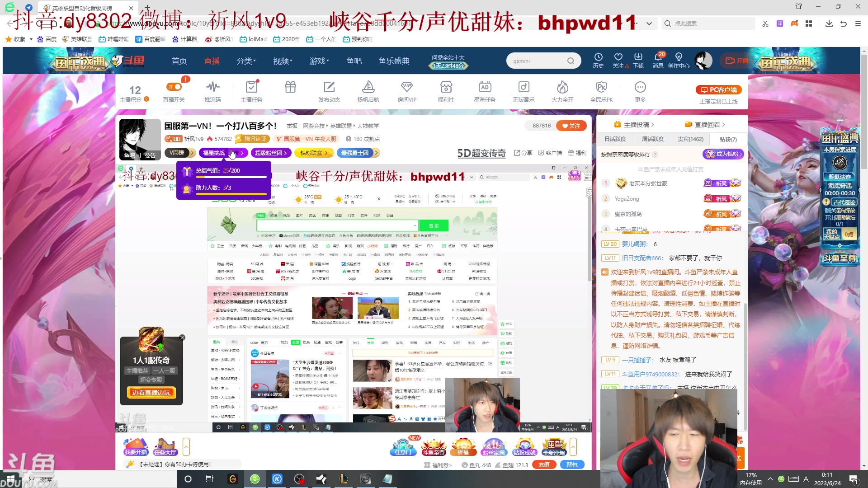868x488 pixels.
Task: Open 祈福 blessing icon
Action: pos(463,446)
